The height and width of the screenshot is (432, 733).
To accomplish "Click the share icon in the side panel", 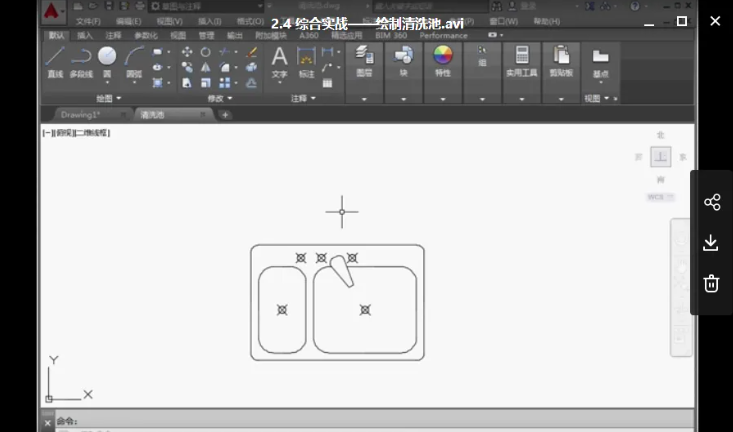I will click(712, 202).
